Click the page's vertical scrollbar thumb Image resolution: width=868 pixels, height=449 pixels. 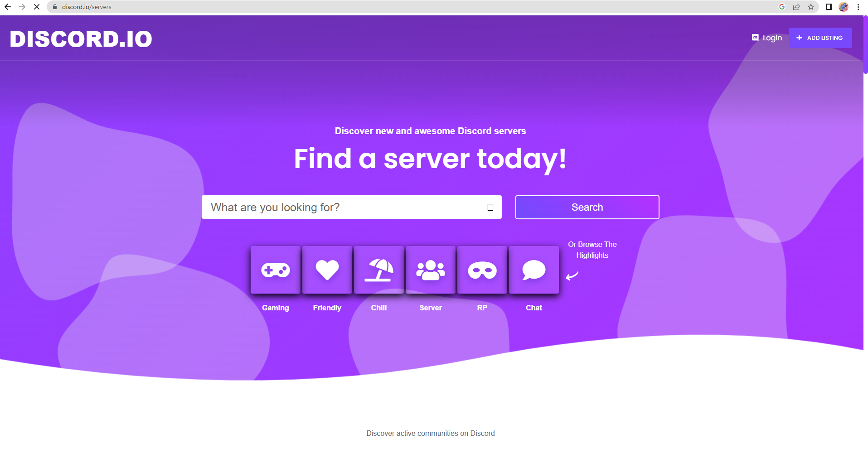pos(865,44)
